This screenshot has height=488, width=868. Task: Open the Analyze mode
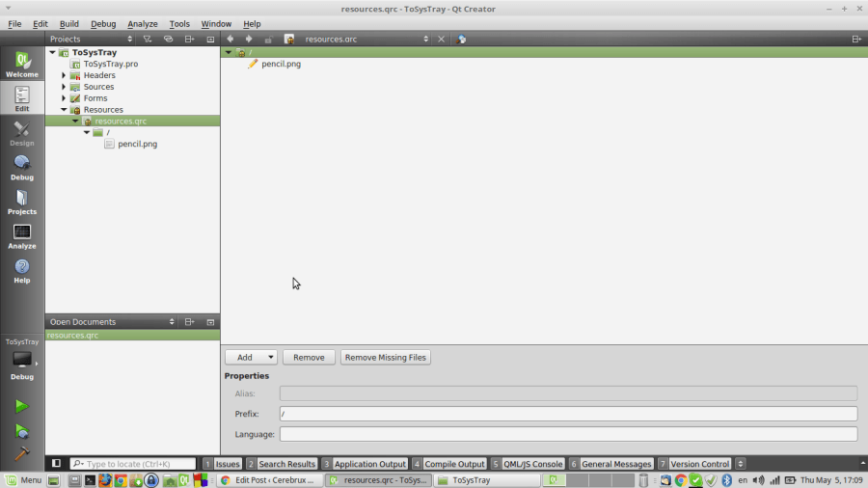point(22,236)
